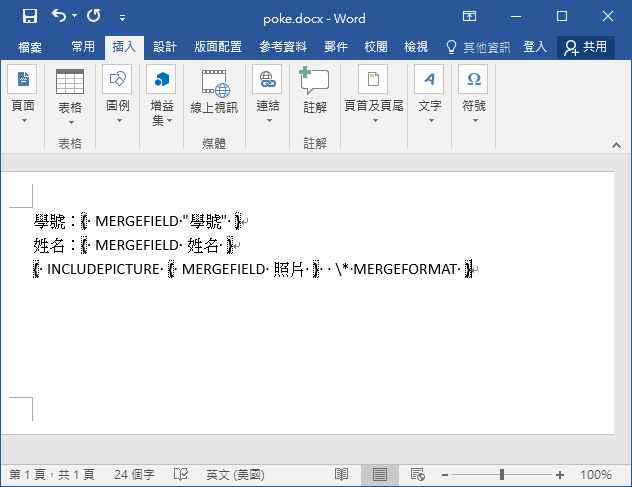This screenshot has height=487, width=632.
Task: Collapse the ribbon with the chevron
Action: coord(616,145)
